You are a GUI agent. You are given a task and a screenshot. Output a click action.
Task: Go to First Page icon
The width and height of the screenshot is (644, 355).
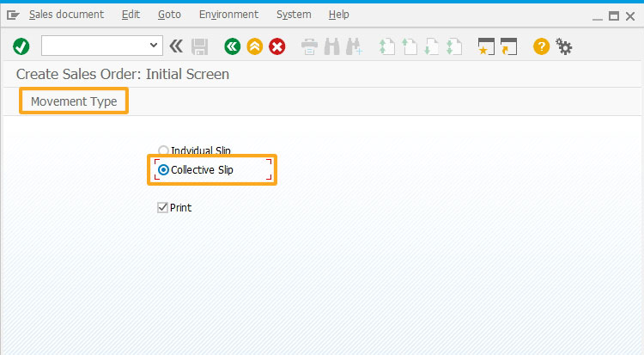pyautogui.click(x=386, y=46)
